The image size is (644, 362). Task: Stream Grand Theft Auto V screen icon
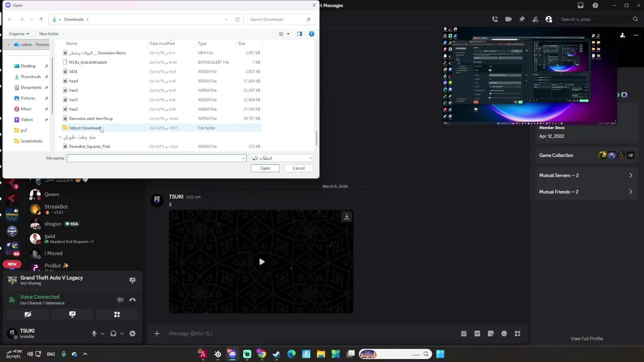(132, 280)
